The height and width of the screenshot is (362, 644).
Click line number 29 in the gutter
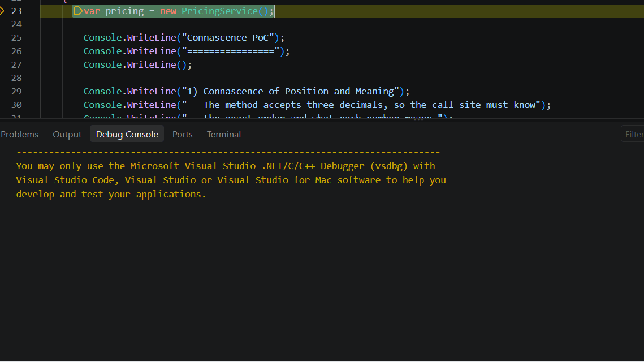click(x=16, y=92)
